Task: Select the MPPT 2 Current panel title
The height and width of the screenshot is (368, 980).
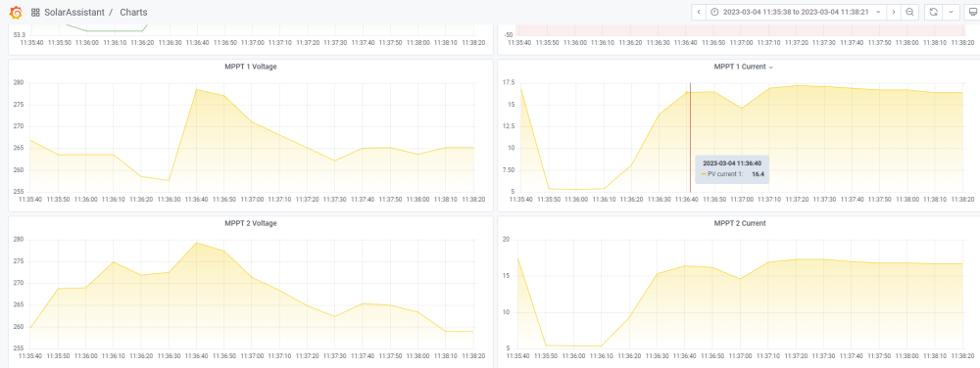Action: pos(739,223)
